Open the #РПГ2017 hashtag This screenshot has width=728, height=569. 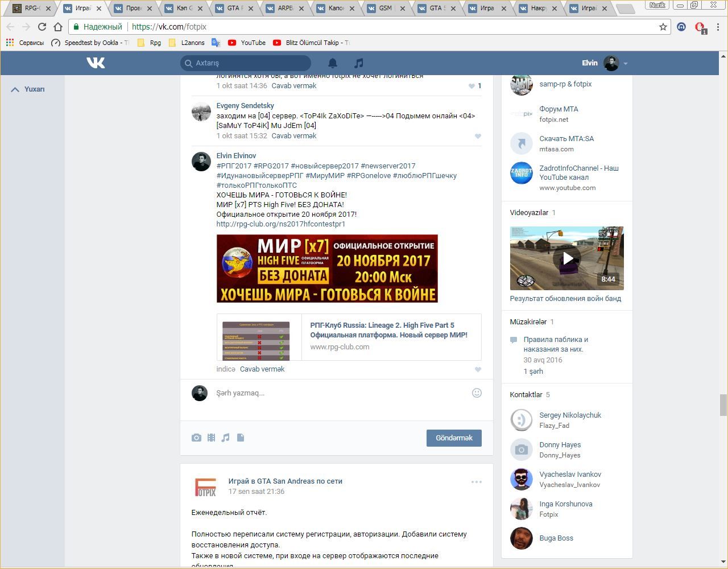pos(234,166)
